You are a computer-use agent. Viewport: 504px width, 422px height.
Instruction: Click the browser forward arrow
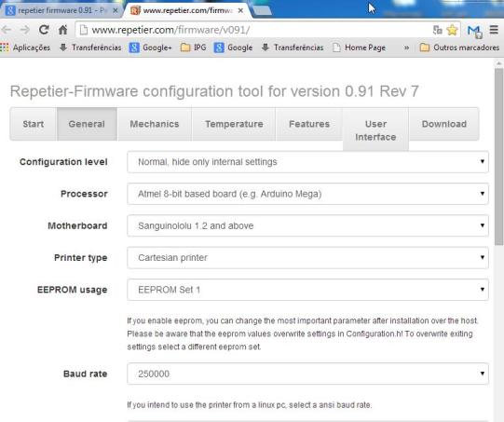24,30
